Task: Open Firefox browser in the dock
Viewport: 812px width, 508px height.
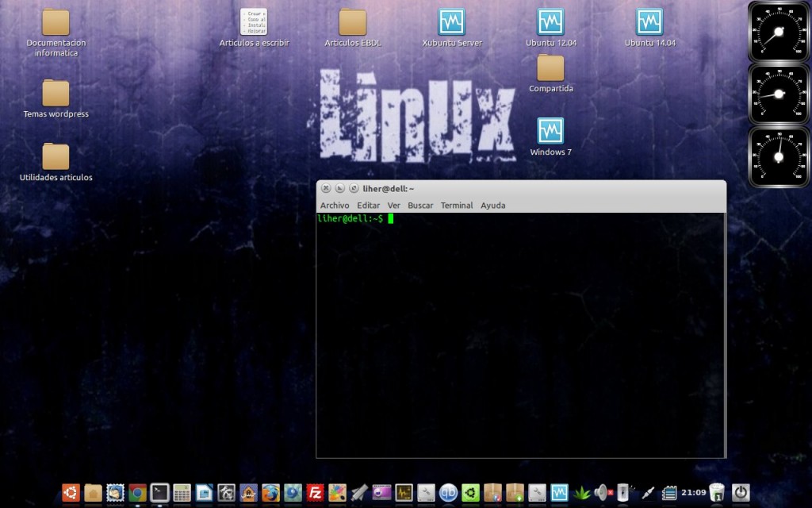Action: tap(271, 493)
